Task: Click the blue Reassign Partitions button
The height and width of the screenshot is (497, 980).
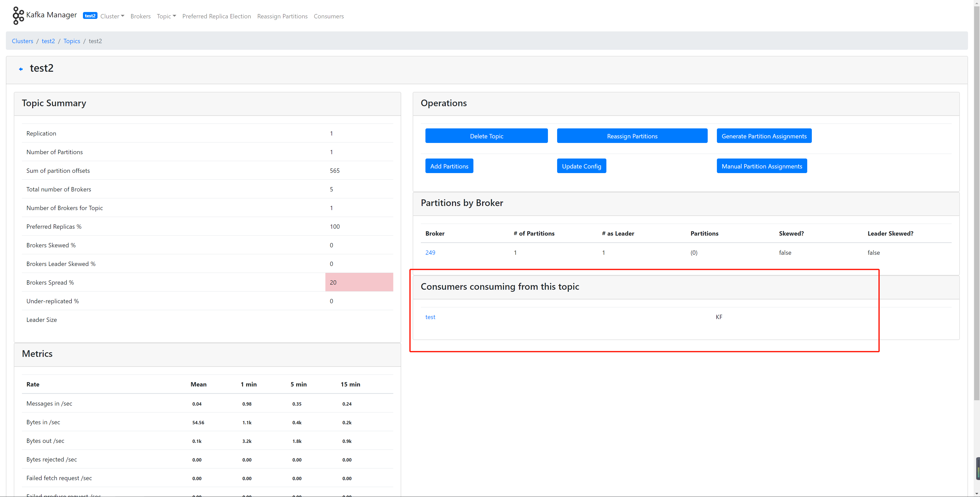Action: pyautogui.click(x=632, y=136)
